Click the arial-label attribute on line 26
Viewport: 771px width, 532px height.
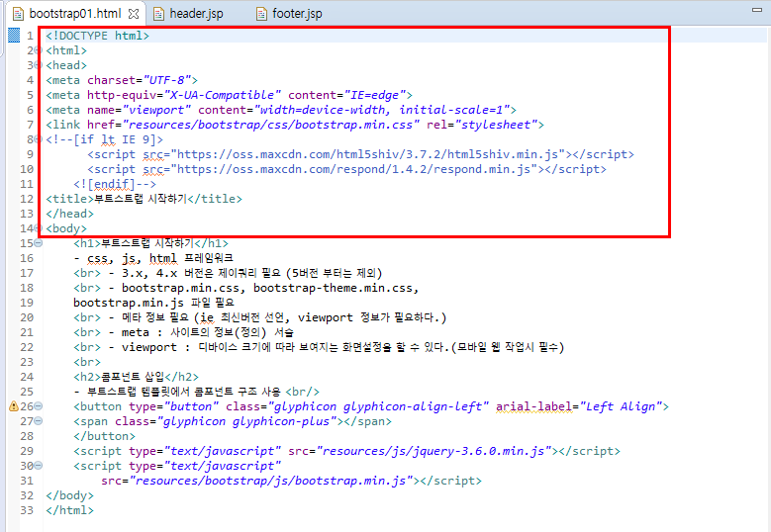[534, 406]
